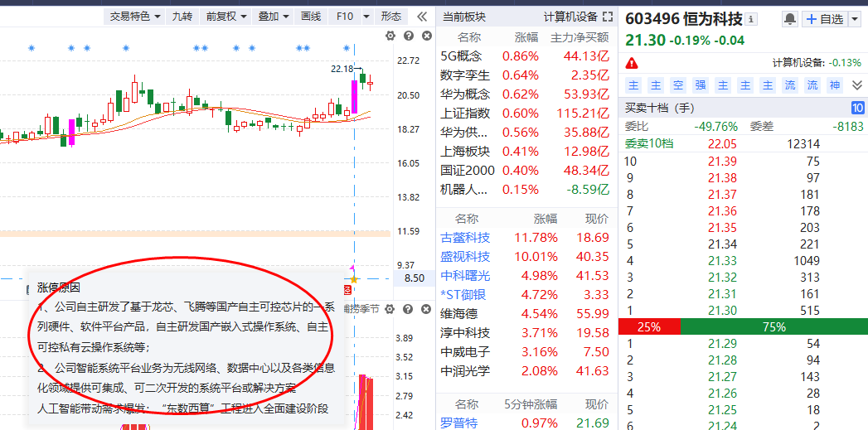The height and width of the screenshot is (430, 868).
Task: Open the 交易特色 dropdown
Action: coord(135,17)
